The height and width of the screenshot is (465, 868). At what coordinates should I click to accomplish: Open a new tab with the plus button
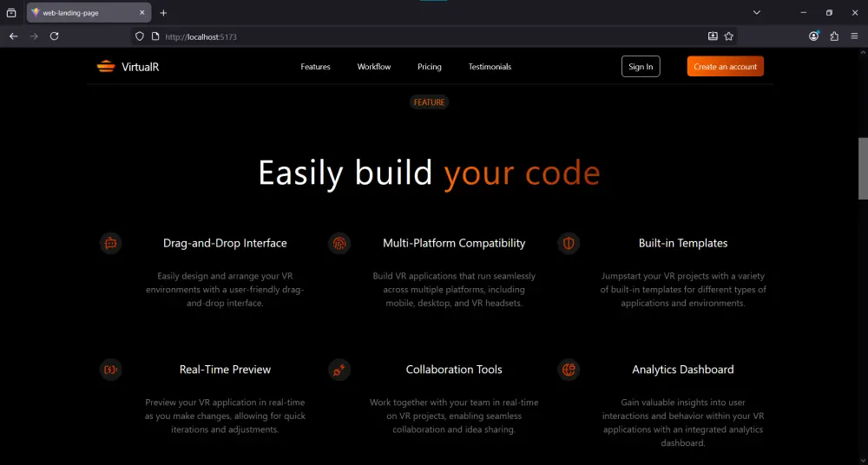(163, 13)
